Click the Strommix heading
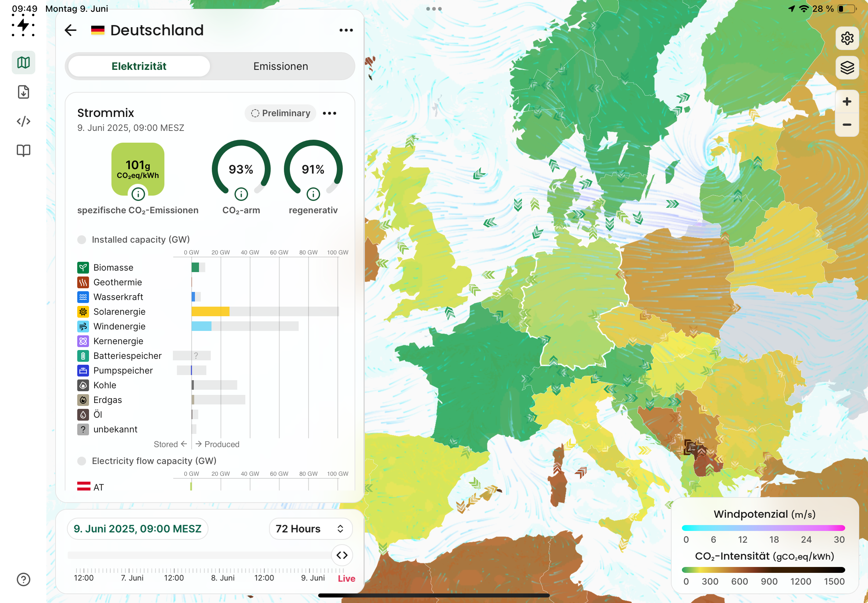The width and height of the screenshot is (868, 603). click(106, 113)
